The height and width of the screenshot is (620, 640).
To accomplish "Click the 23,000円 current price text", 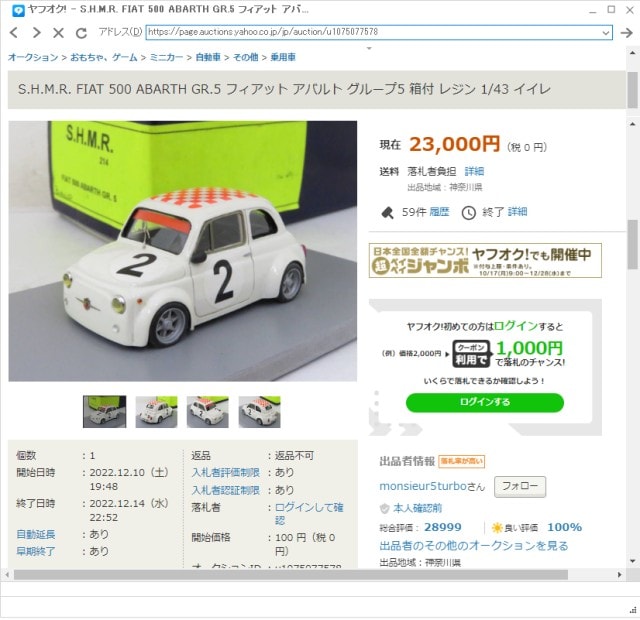I will [455, 144].
